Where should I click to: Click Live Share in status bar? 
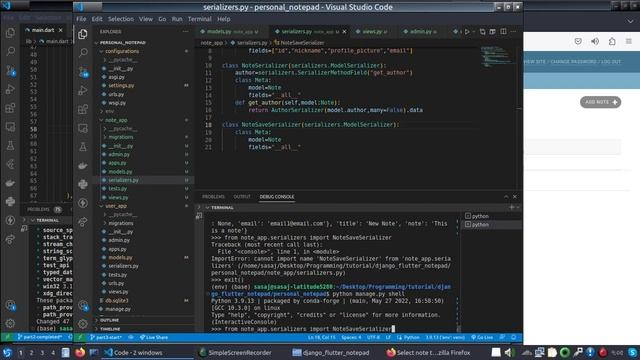(x=154, y=338)
